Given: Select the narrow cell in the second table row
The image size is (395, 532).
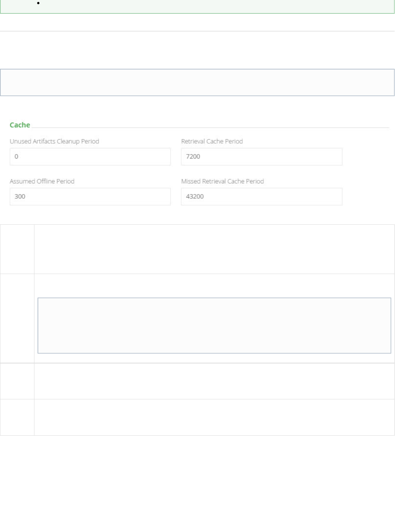Looking at the screenshot, I should 17,318.
